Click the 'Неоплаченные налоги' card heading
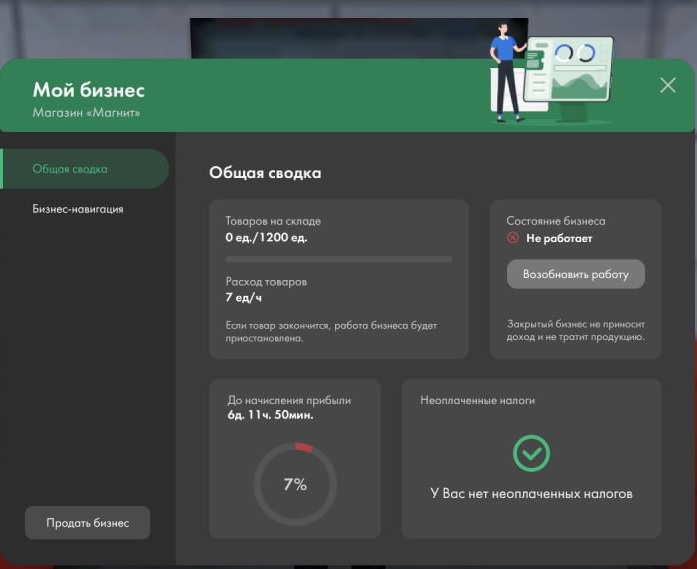697x569 pixels. pos(477,400)
